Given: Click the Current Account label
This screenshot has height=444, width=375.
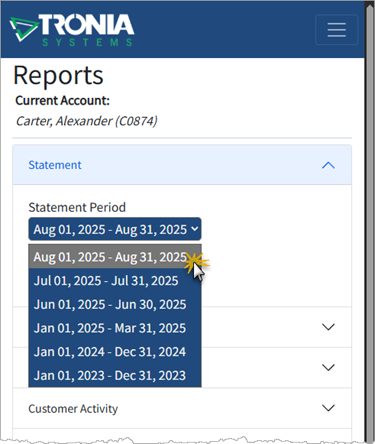Looking at the screenshot, I should point(62,100).
